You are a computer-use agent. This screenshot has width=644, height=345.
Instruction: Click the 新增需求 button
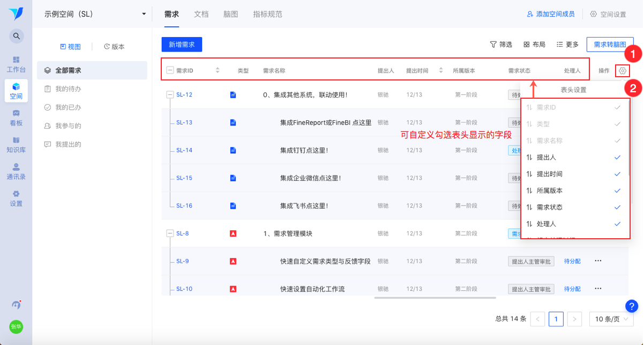[182, 45]
